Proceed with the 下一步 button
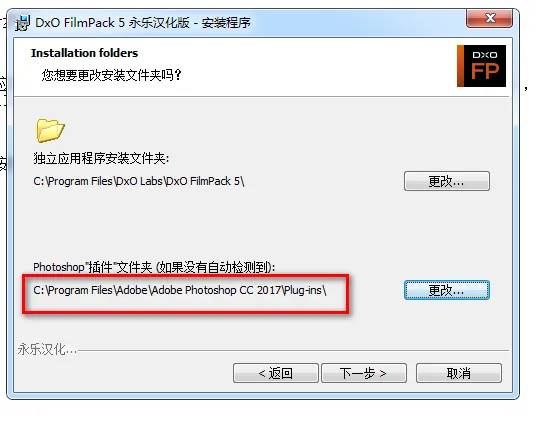The width and height of the screenshot is (539, 421). [364, 373]
